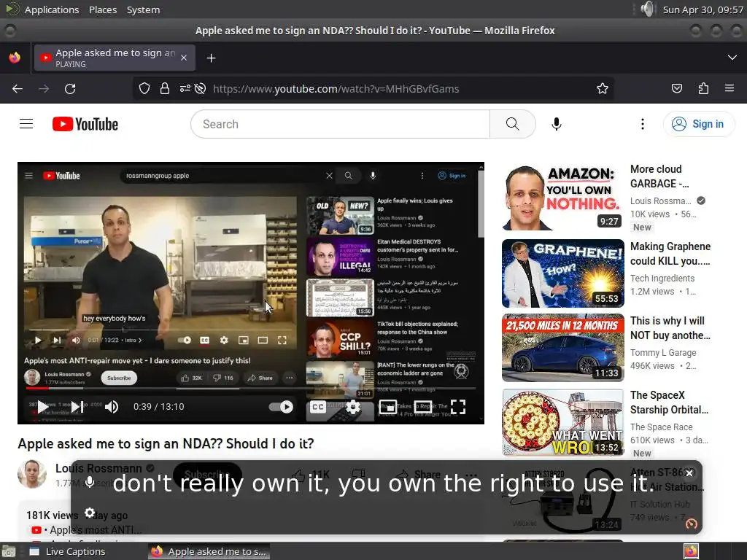
Task: Open 'This is why I will NOT buy' title
Action: coord(670,328)
